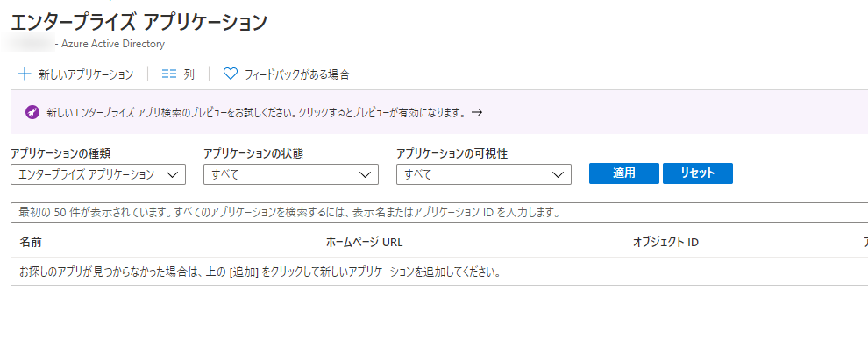
Task: Click the リセット button
Action: click(x=698, y=173)
